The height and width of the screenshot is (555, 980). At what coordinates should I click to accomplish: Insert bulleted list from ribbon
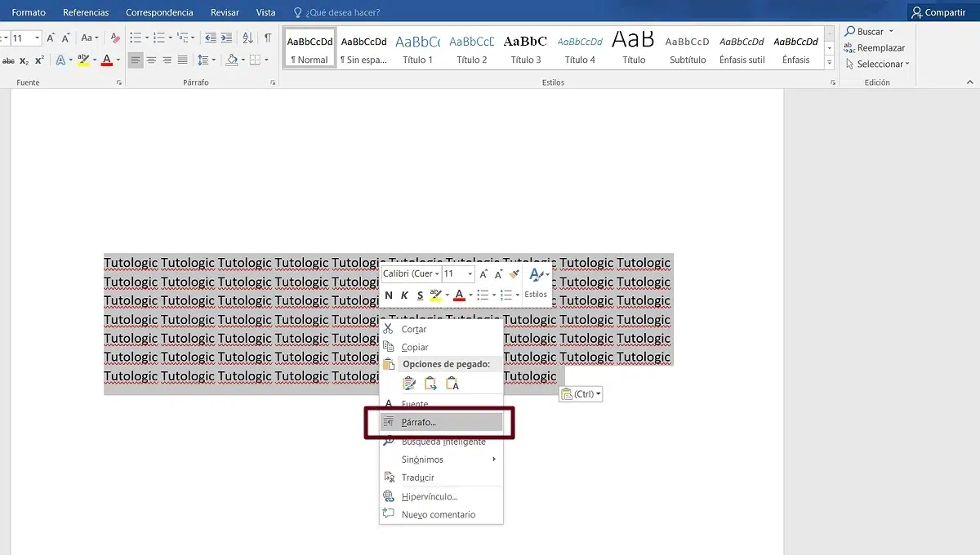(136, 38)
